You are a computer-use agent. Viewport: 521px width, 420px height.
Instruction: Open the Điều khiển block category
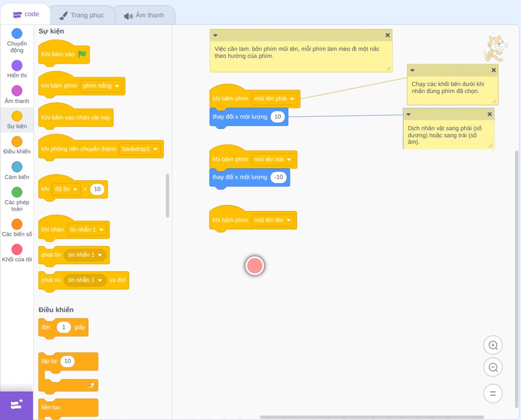[17, 145]
